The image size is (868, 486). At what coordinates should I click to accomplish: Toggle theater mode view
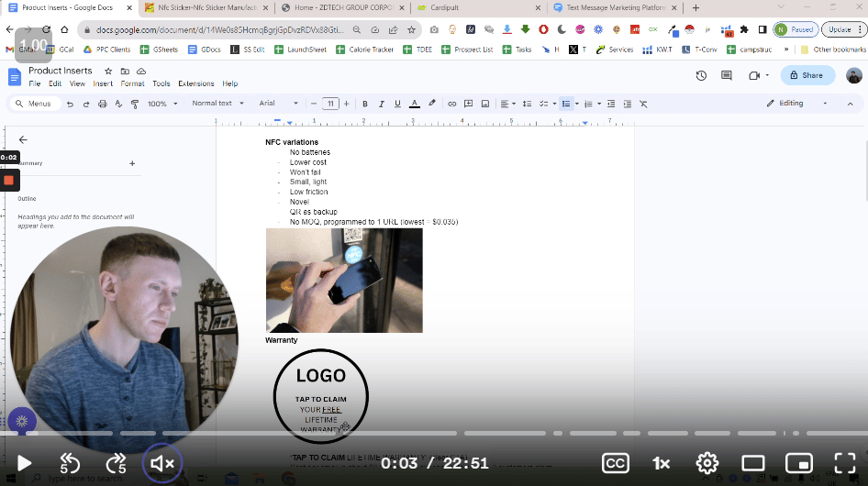[x=753, y=463]
